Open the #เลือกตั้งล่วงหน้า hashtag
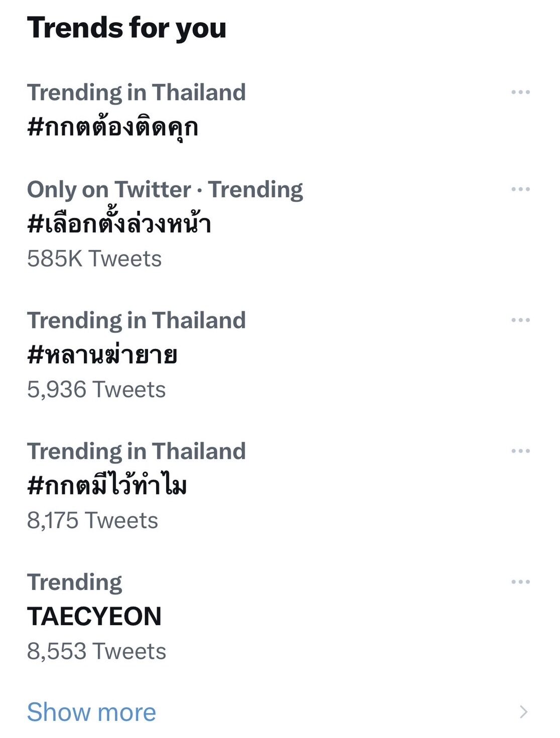The image size is (560, 738). point(119,224)
